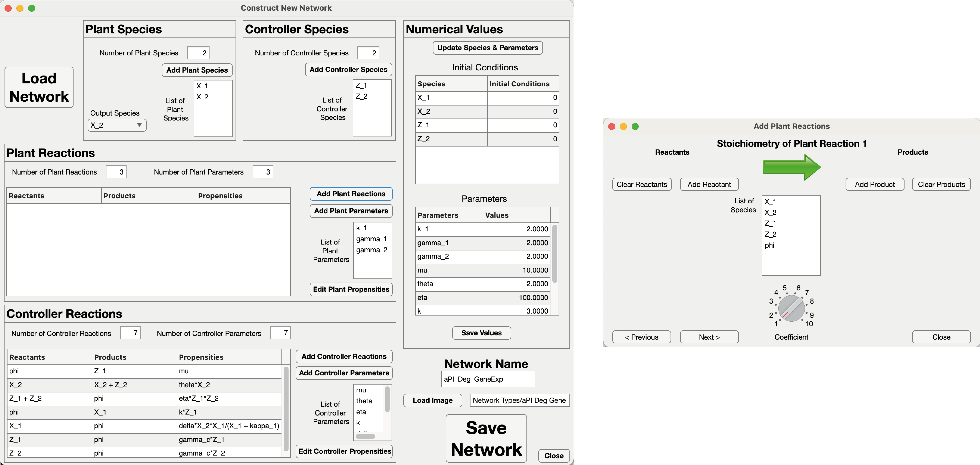Click the Save Network button
Screen dimensions: 980x465
click(x=486, y=438)
